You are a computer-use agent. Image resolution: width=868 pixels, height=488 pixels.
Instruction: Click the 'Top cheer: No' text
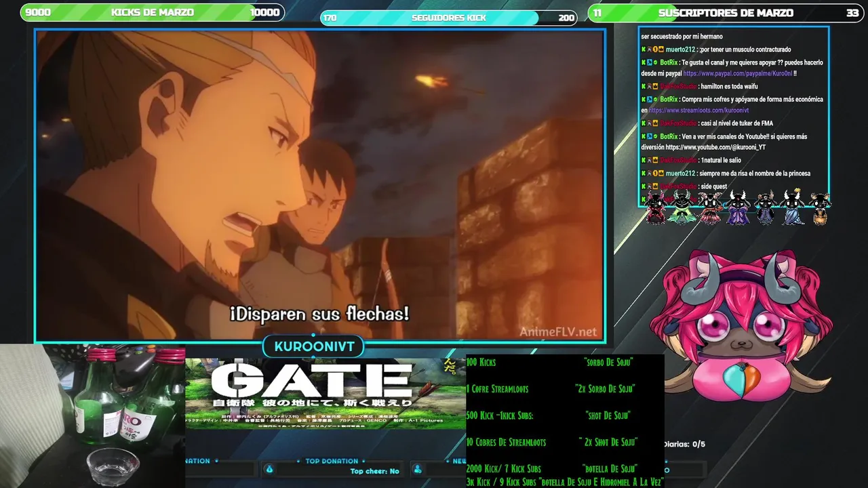tap(374, 471)
